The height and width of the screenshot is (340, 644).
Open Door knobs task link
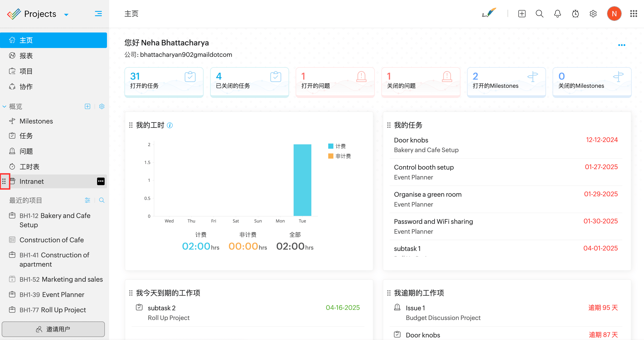click(411, 140)
